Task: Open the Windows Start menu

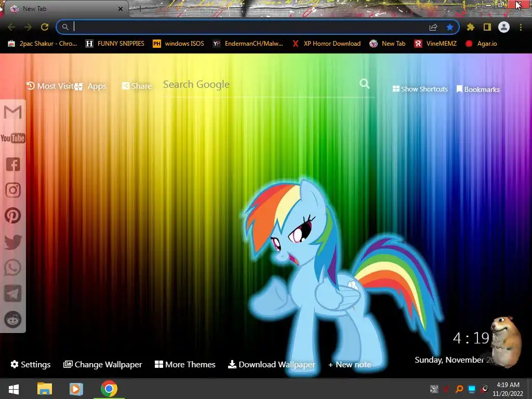Action: [14, 389]
